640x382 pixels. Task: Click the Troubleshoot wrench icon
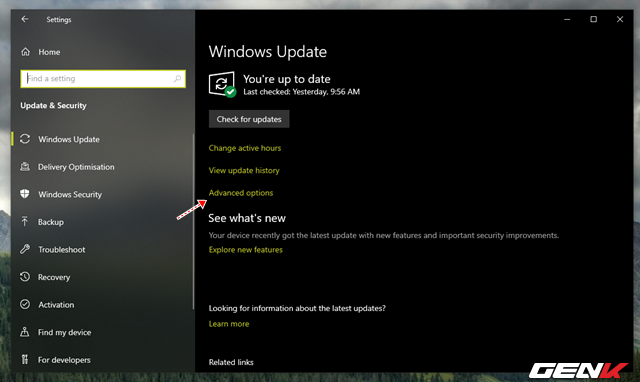coord(25,249)
